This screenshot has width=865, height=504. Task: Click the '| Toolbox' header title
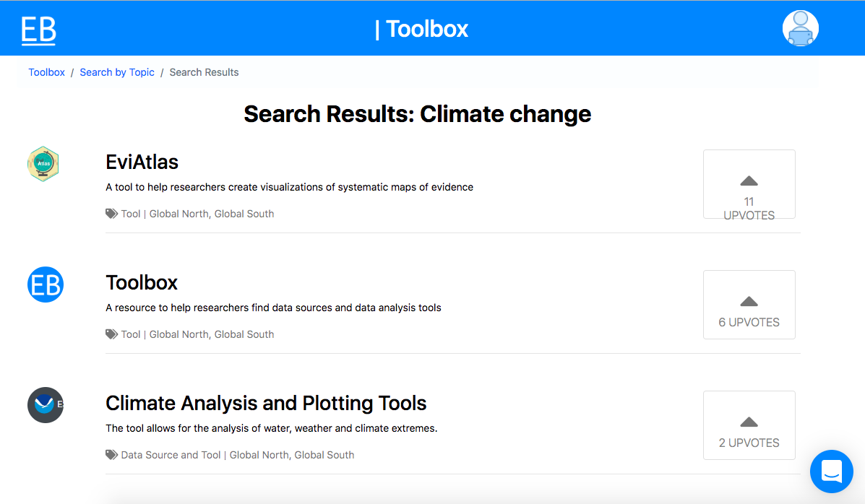point(421,29)
